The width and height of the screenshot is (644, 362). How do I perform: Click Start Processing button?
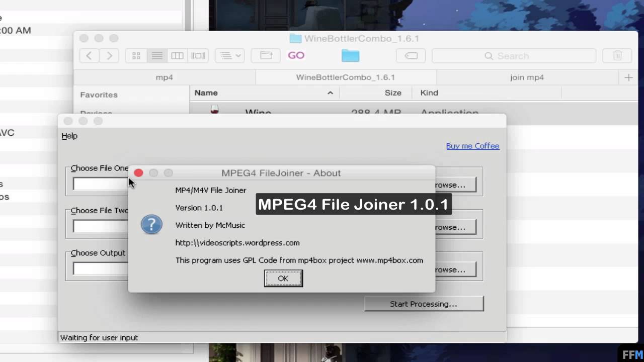click(424, 304)
